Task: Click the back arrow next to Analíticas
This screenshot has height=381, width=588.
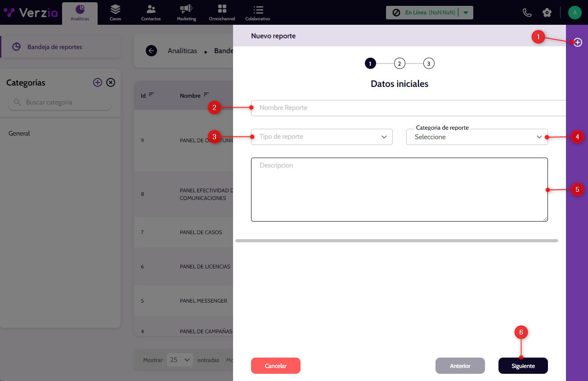Action: pos(151,51)
